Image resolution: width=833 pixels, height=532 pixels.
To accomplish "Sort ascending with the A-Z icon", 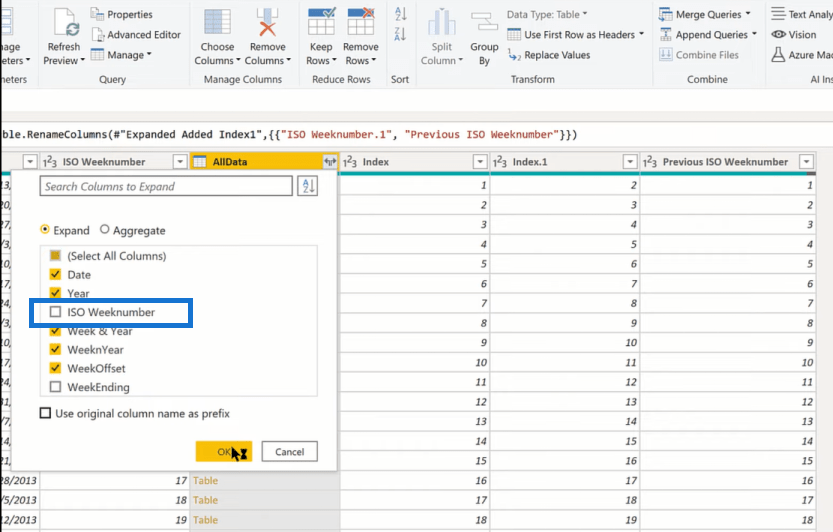I will pos(401,14).
